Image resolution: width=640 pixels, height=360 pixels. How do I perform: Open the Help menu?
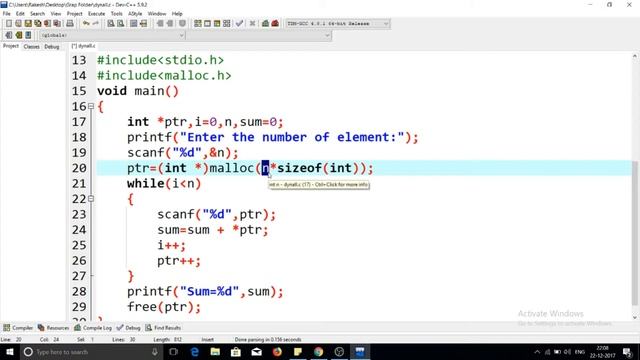[177, 13]
